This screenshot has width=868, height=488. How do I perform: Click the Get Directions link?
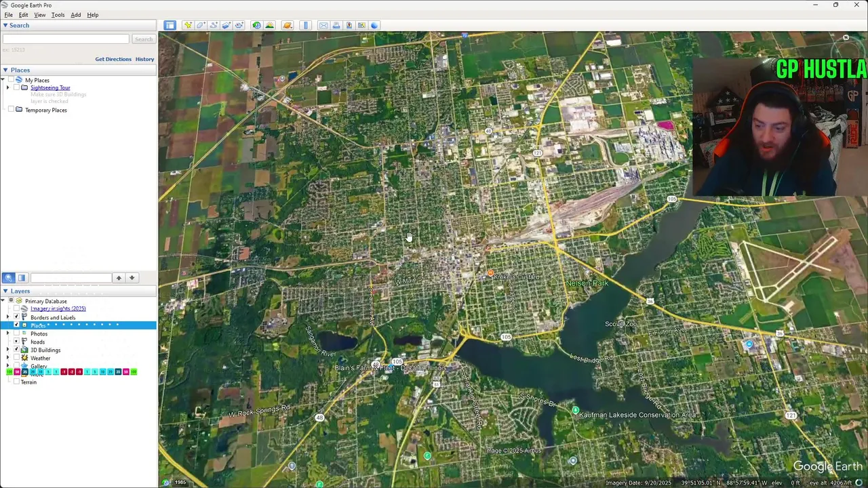point(113,59)
